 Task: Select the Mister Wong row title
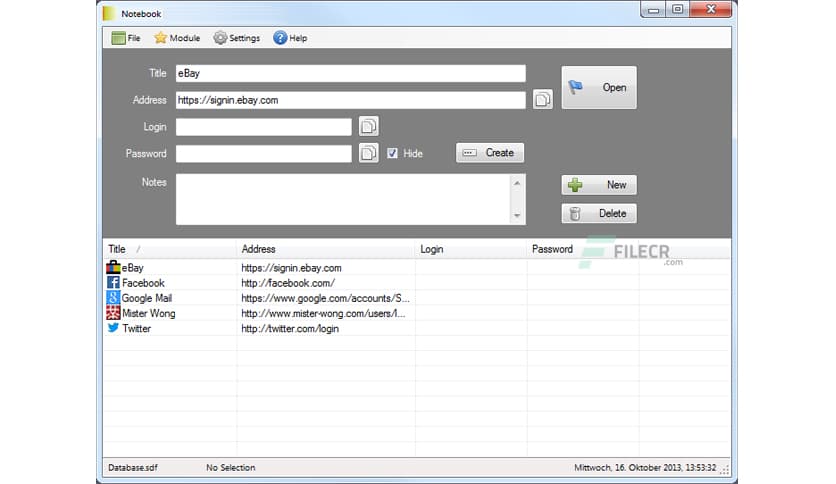(148, 313)
